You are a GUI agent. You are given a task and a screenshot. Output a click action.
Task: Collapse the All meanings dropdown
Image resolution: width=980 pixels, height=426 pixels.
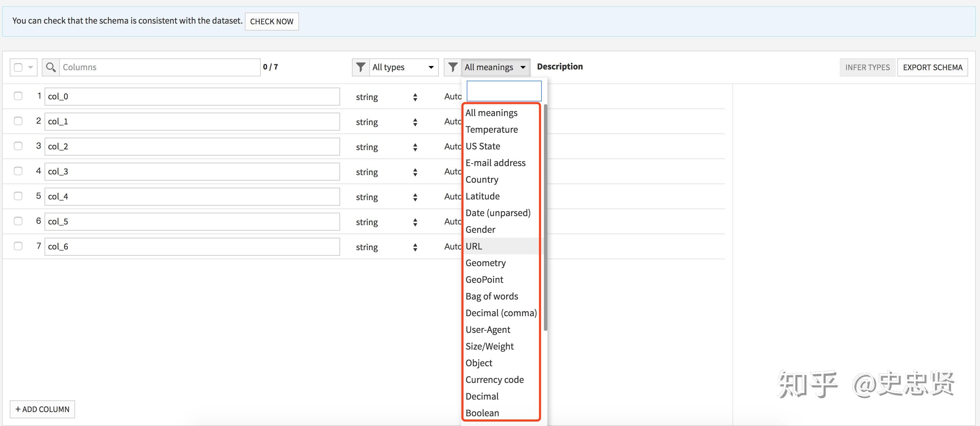pyautogui.click(x=495, y=67)
